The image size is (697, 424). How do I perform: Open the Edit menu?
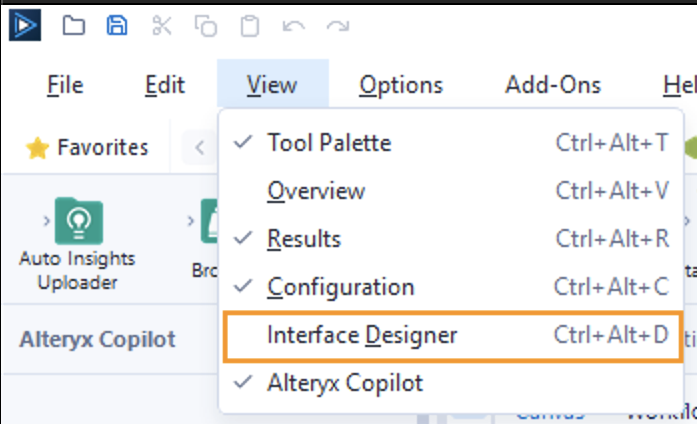[x=164, y=84]
